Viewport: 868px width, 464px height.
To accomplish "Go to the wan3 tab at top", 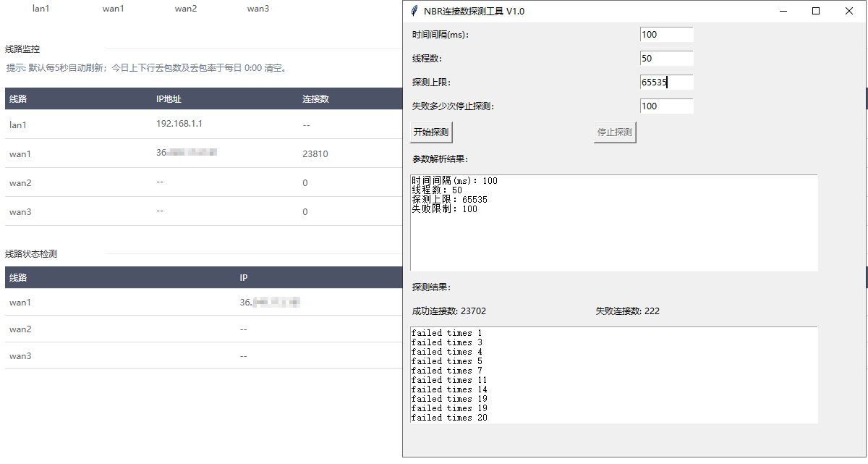I will pyautogui.click(x=258, y=9).
